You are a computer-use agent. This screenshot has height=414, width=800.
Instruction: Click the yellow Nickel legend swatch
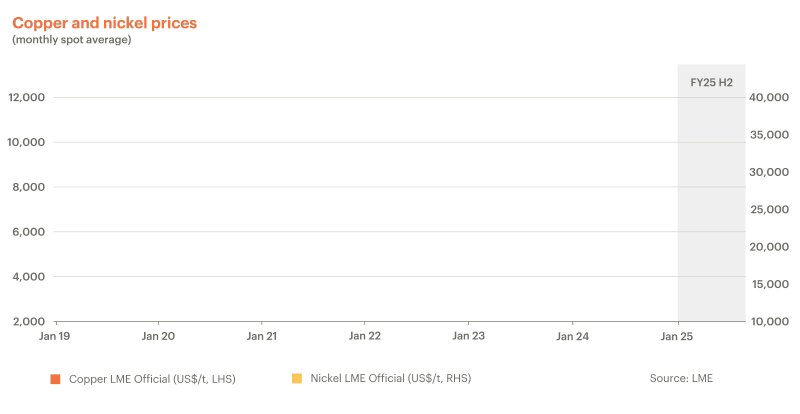click(297, 379)
